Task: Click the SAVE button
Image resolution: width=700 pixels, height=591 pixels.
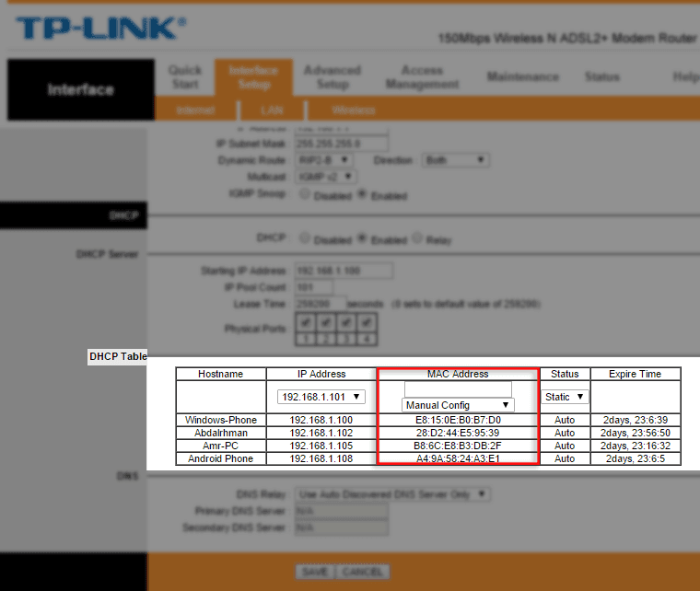Action: click(315, 572)
